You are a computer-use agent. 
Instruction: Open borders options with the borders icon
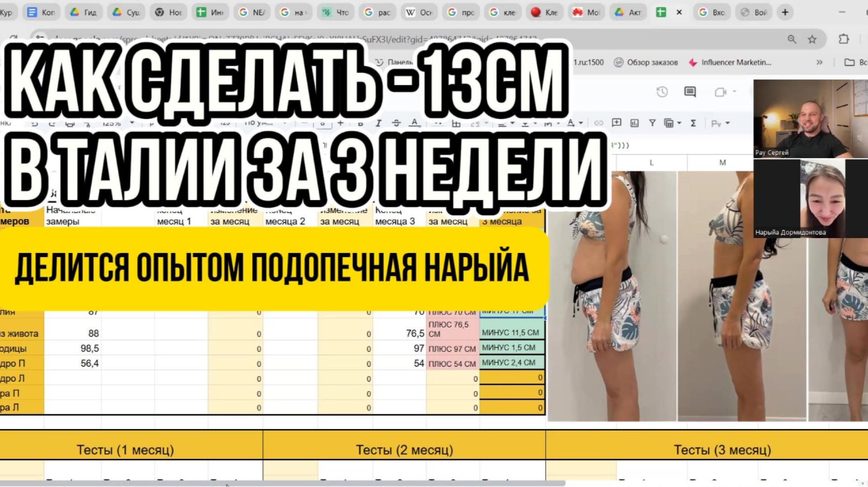pyautogui.click(x=457, y=124)
